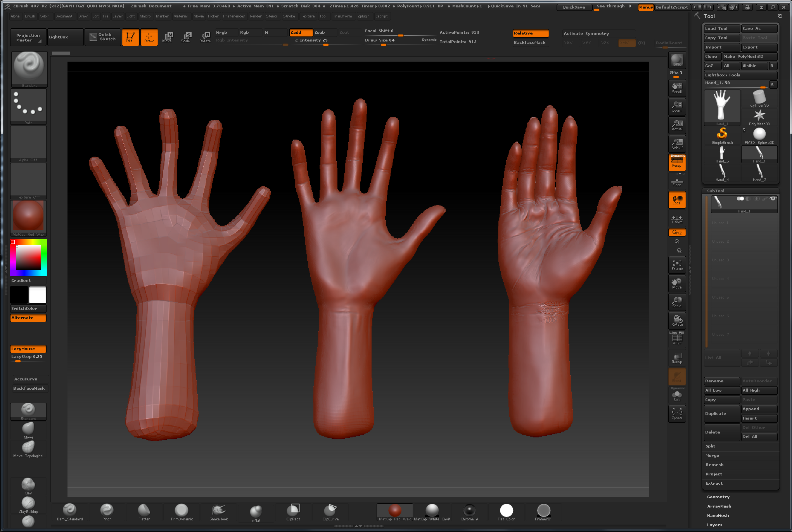Image resolution: width=792 pixels, height=532 pixels.
Task: Toggle the Transp transparency icon
Action: tap(677, 358)
